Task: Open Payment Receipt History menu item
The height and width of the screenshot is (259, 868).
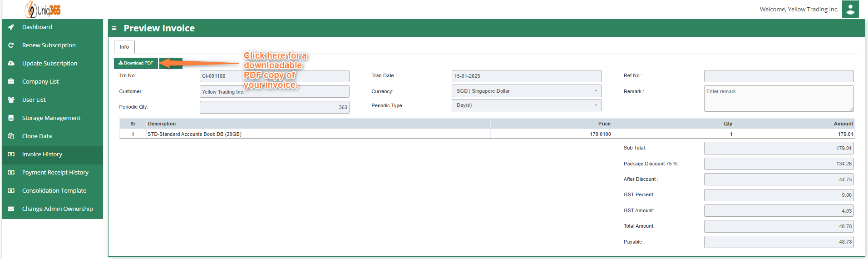Action: [55, 173]
